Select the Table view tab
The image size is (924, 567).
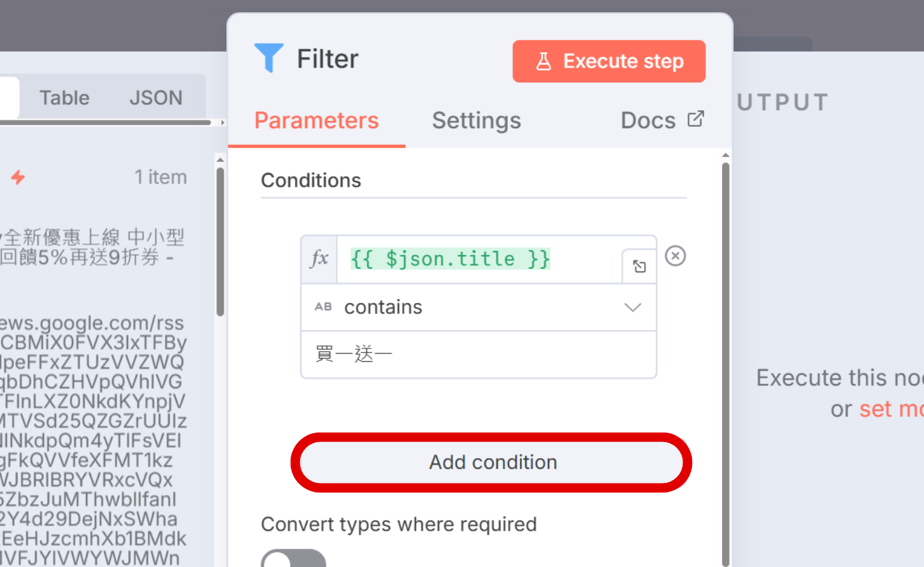point(64,97)
